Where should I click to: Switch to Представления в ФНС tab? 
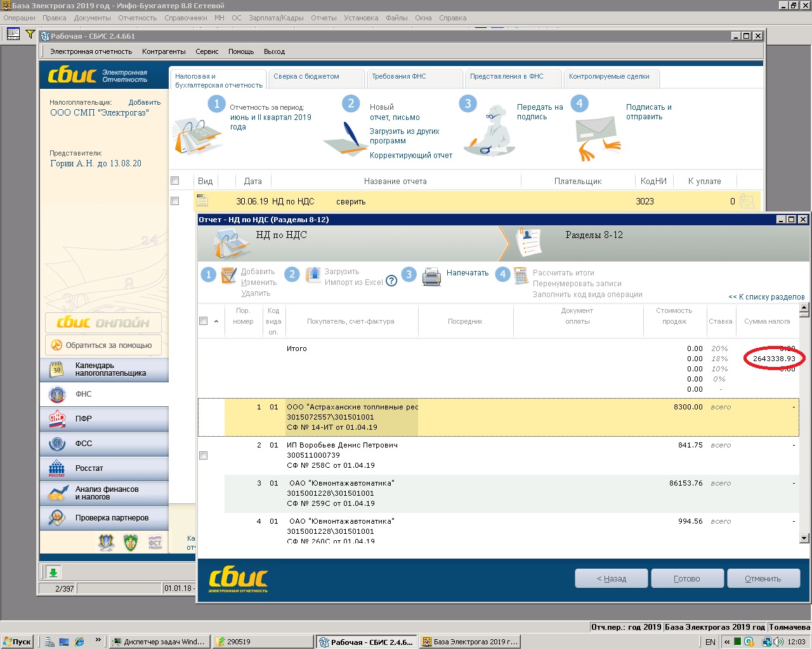click(513, 78)
